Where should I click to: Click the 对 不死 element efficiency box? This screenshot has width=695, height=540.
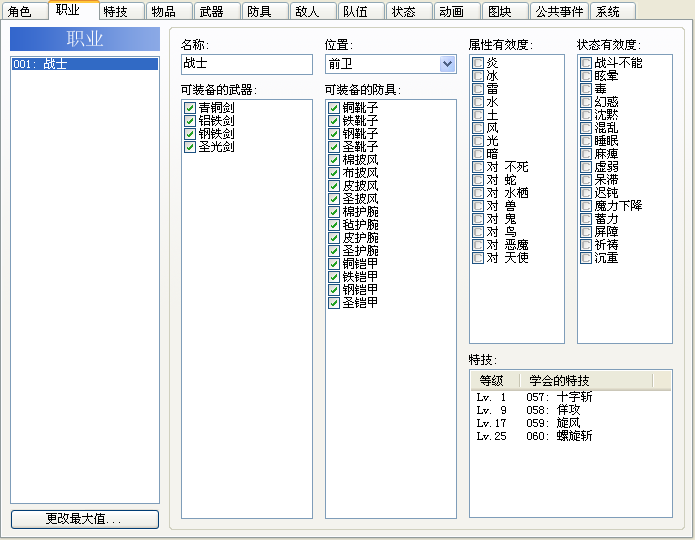coord(478,167)
